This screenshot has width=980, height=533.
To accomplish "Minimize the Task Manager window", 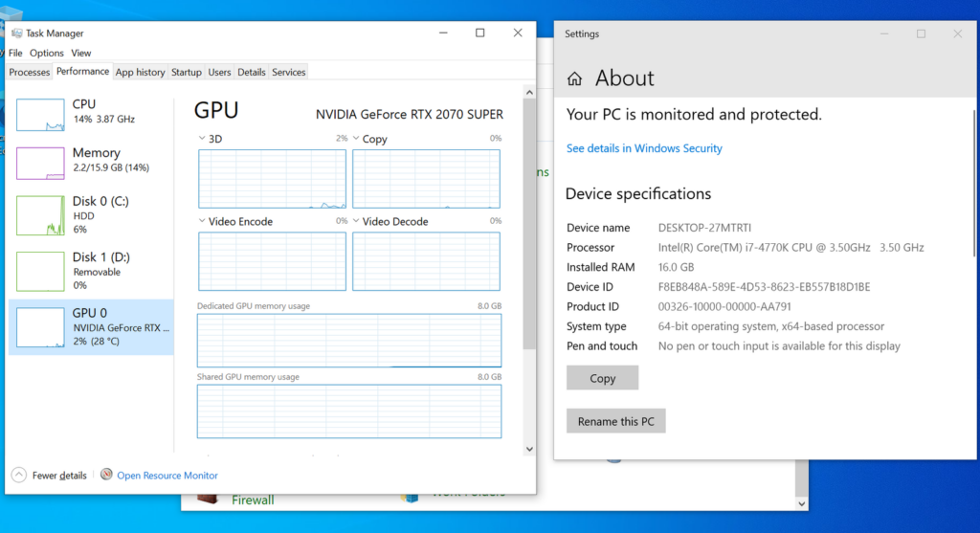I will pyautogui.click(x=443, y=33).
